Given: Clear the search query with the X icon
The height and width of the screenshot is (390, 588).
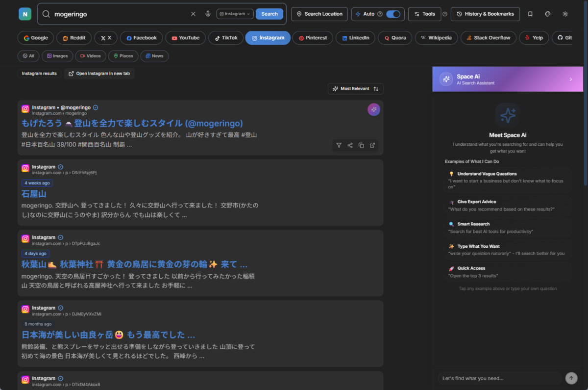Looking at the screenshot, I should point(193,14).
